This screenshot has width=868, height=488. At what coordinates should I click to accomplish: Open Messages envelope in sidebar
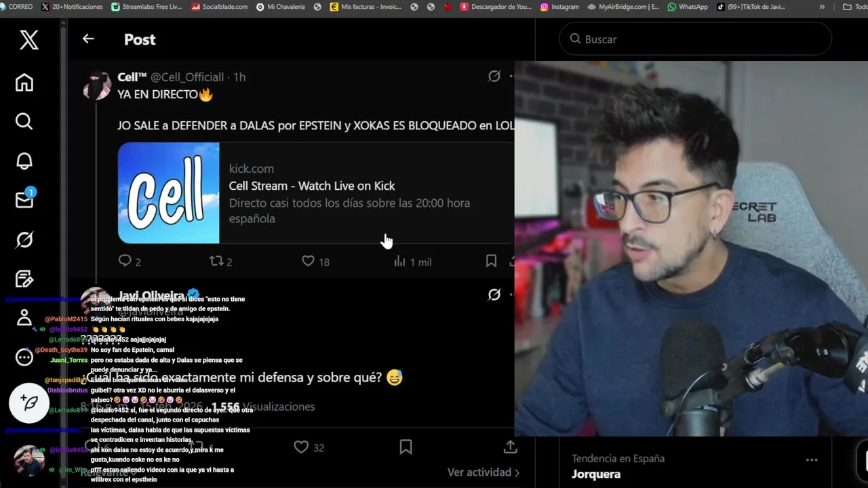coord(24,199)
